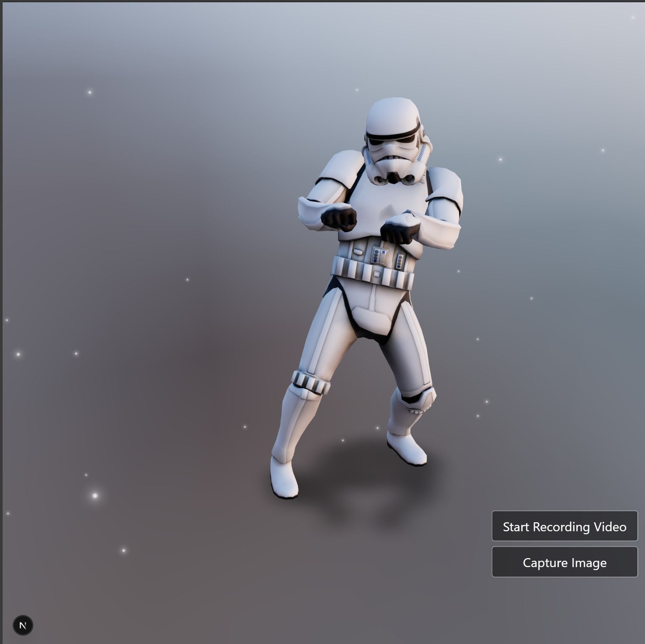
Task: Click the Capture Image button
Action: [x=564, y=562]
